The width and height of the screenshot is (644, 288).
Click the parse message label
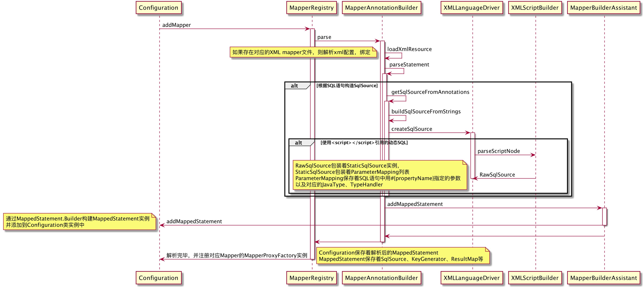(324, 37)
